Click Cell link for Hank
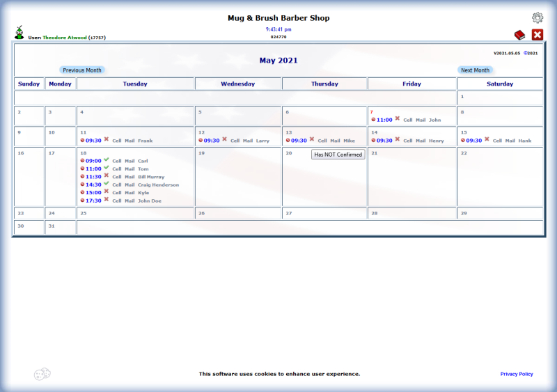The image size is (557, 392). click(497, 141)
